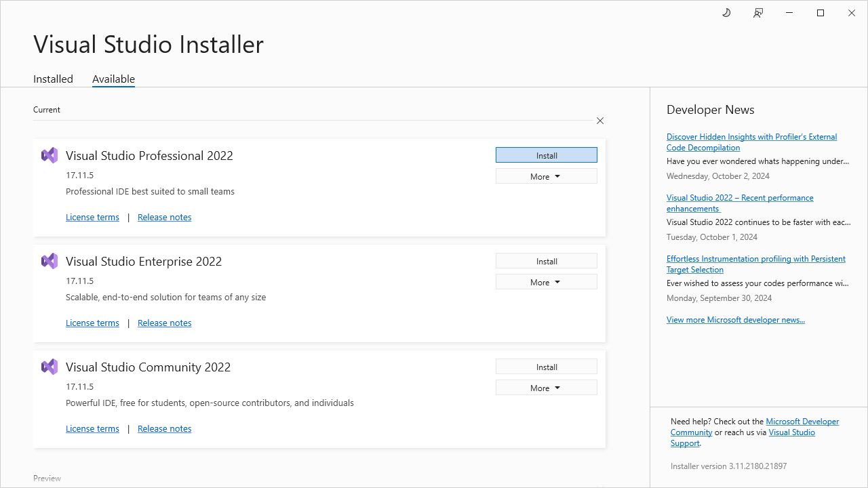Install Visual Studio Community 2022
This screenshot has width=868, height=488.
tap(547, 367)
